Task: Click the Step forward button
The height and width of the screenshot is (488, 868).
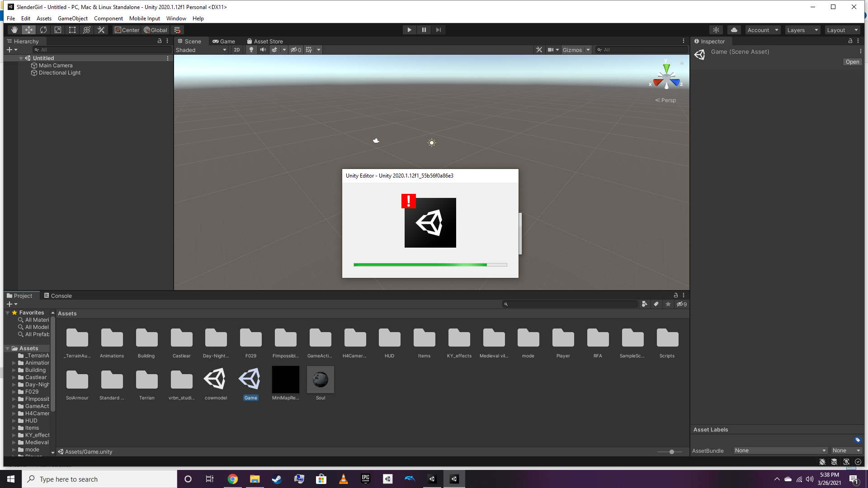Action: pyautogui.click(x=438, y=30)
